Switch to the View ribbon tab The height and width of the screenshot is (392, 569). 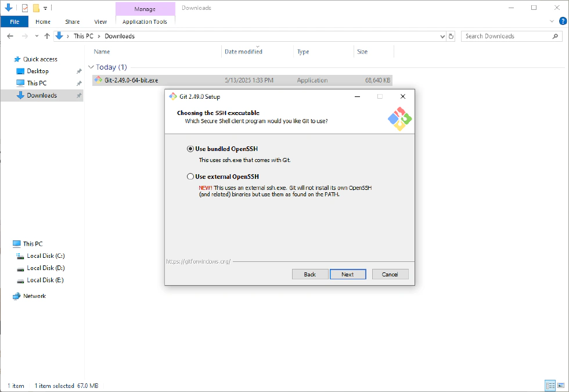(x=100, y=21)
